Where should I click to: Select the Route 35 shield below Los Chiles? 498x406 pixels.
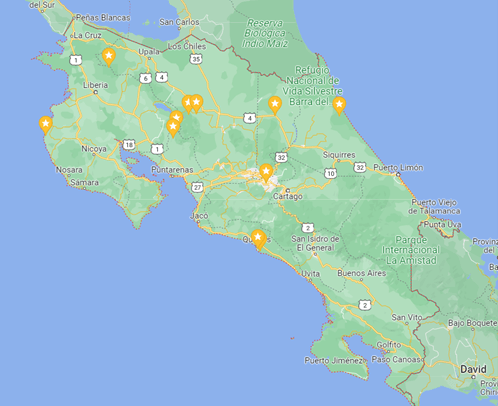coord(196,59)
